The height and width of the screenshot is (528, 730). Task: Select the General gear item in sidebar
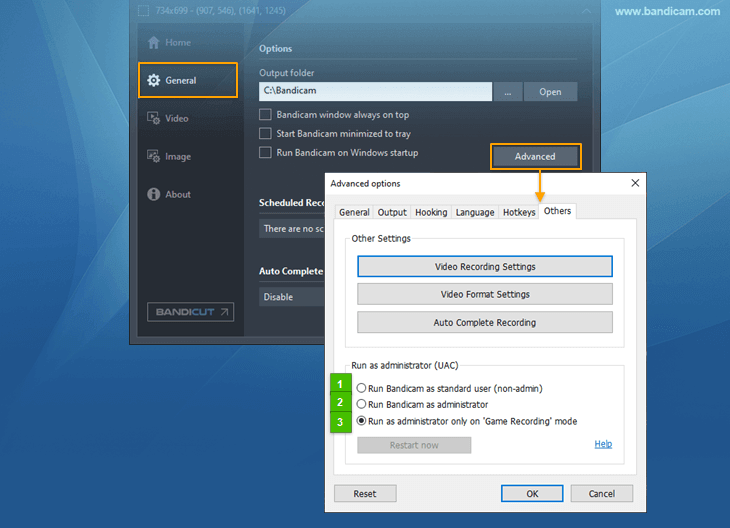[x=188, y=80]
